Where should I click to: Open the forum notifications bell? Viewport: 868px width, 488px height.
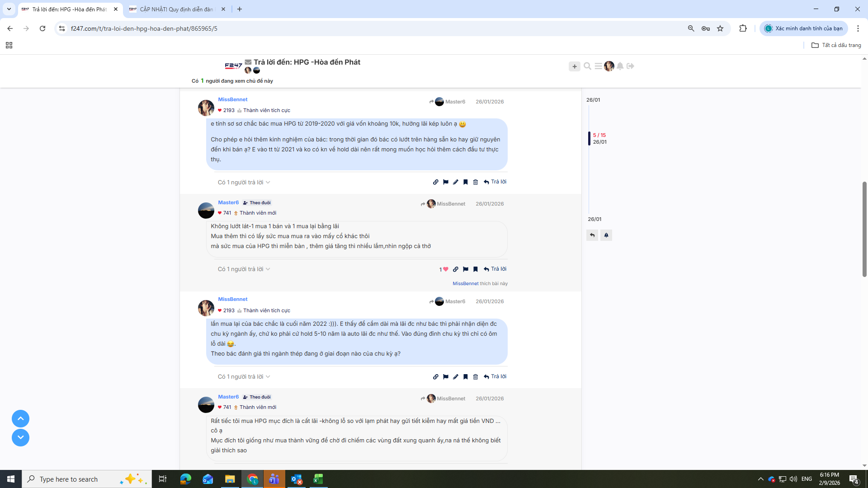[620, 66]
